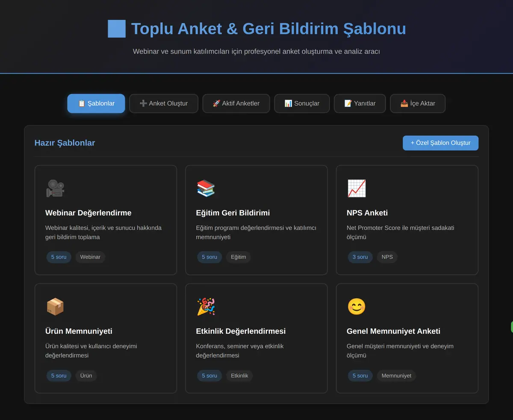Open the Webinar Değerlendirme template title

point(88,213)
